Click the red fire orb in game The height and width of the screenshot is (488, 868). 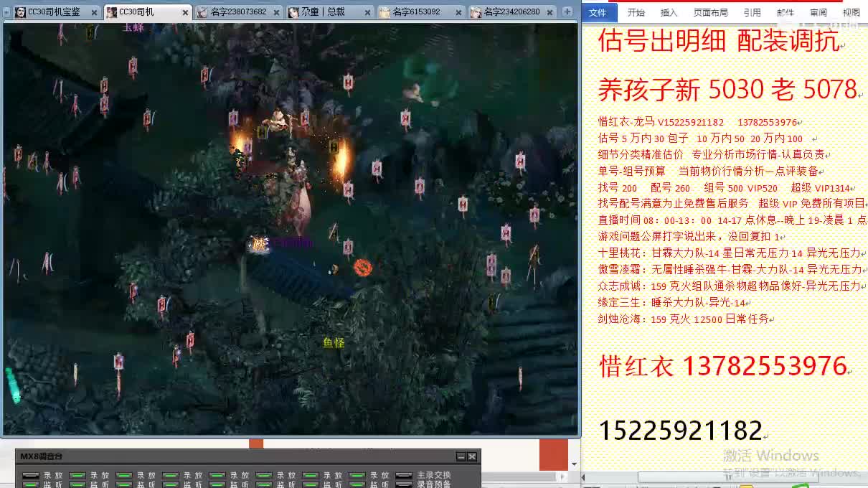(363, 268)
